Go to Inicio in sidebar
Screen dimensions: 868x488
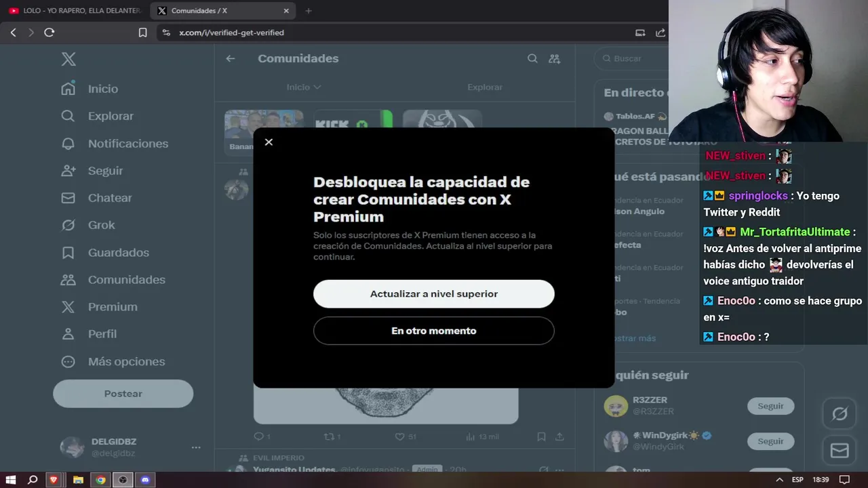click(90, 89)
